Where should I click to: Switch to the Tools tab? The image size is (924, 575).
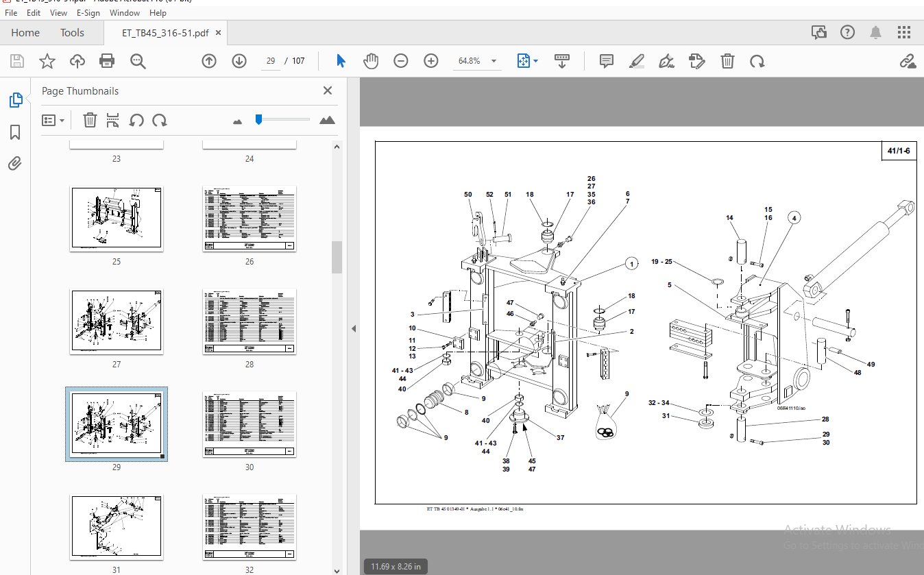(72, 33)
